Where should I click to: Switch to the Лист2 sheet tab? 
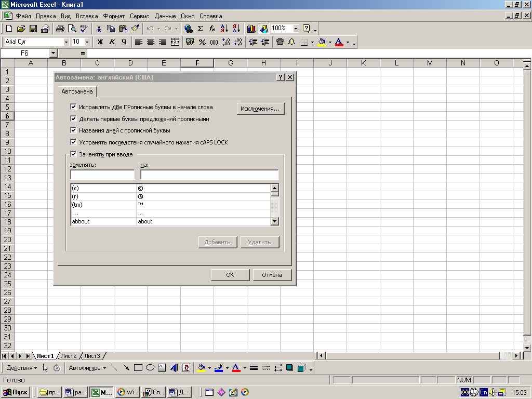coord(69,356)
